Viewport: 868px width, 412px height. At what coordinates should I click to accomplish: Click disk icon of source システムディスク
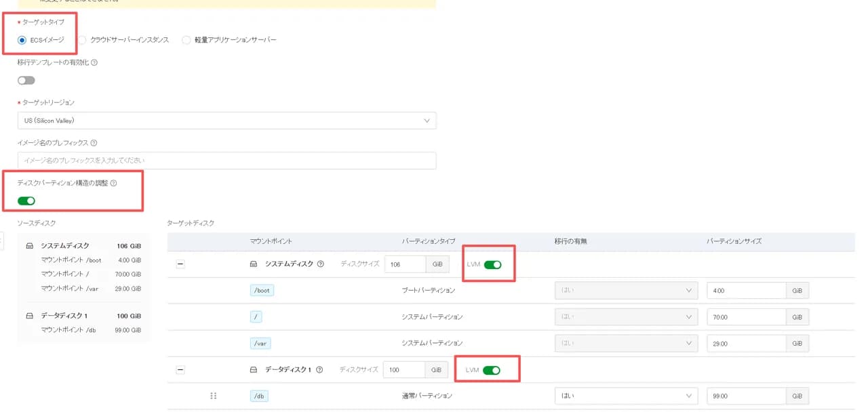(30, 246)
